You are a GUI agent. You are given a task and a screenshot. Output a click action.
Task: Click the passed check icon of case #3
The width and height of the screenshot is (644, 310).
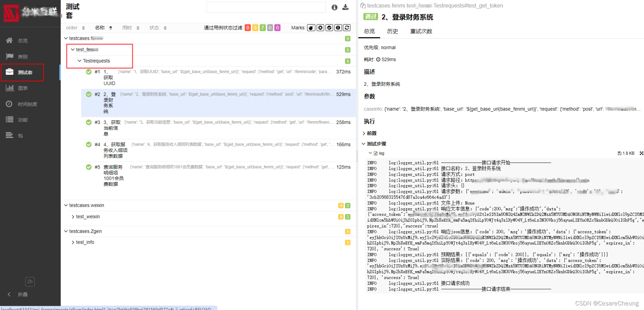[89, 122]
